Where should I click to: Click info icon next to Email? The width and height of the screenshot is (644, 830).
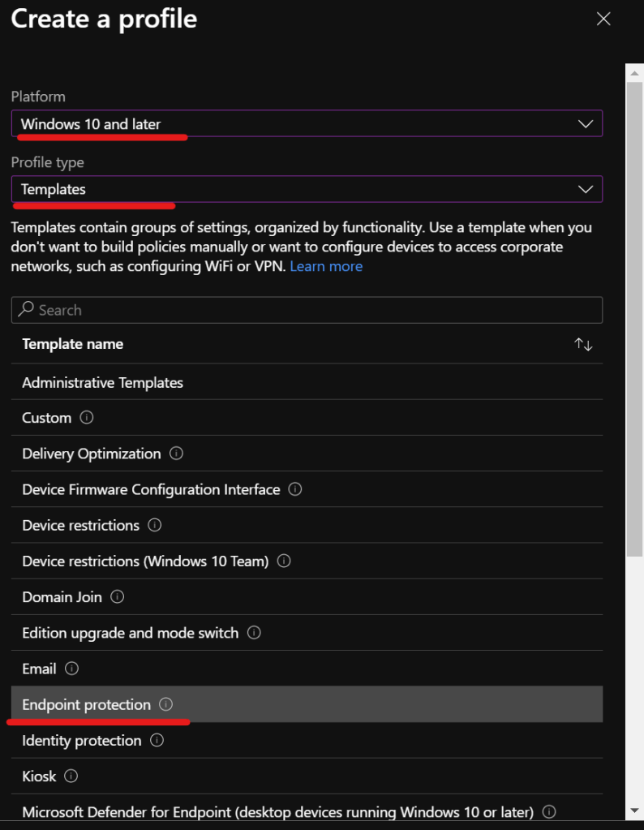72,669
